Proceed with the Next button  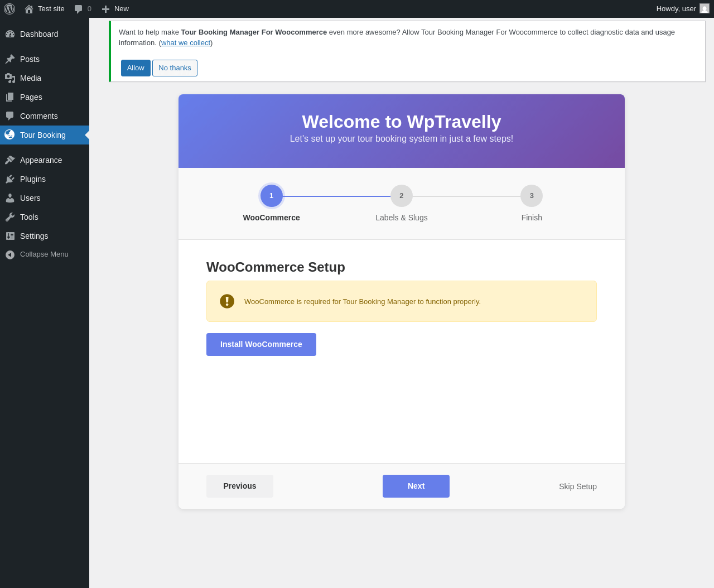tap(416, 486)
